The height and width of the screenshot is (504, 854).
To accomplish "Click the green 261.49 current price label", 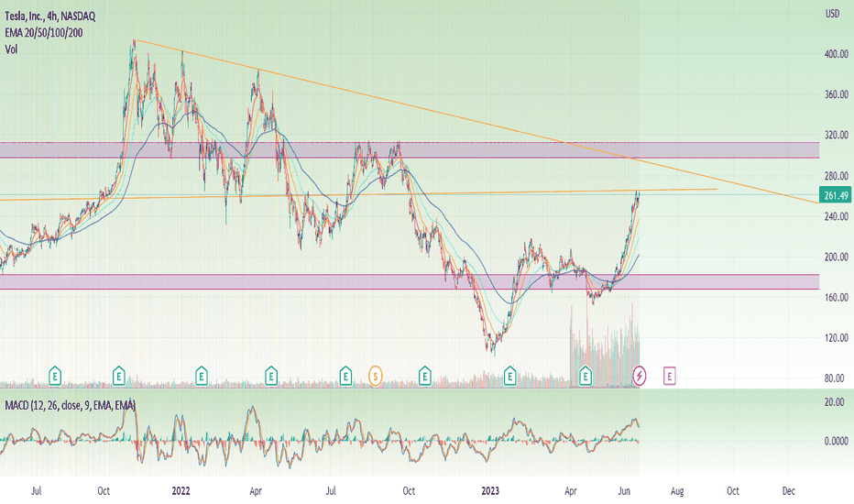I will 836,195.
